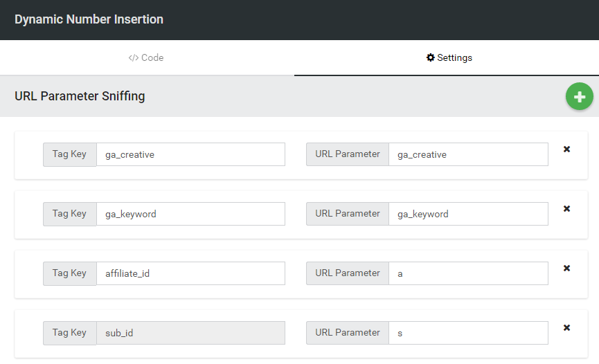599x364 pixels.
Task: Edit the URL Parameter field containing 'a'
Action: click(x=467, y=273)
